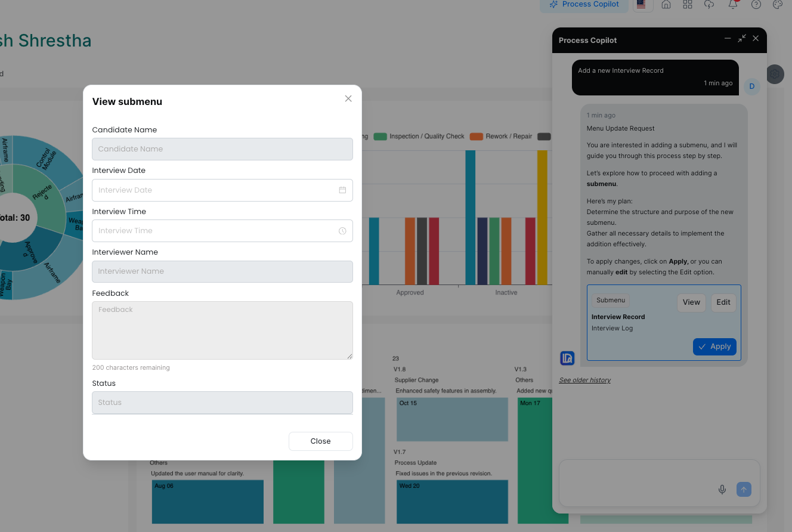Open the calendar picker for Interview Date
Viewport: 792px width, 532px height.
(342, 189)
